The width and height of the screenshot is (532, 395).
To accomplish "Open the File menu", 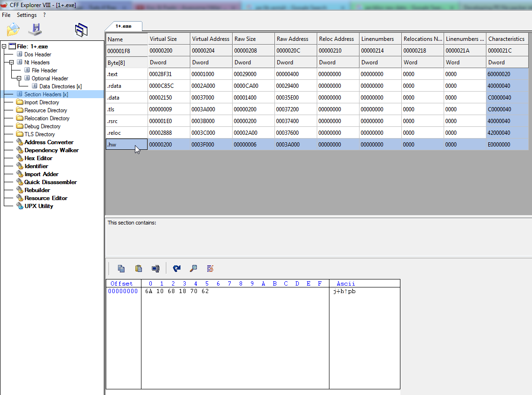I will coord(6,15).
